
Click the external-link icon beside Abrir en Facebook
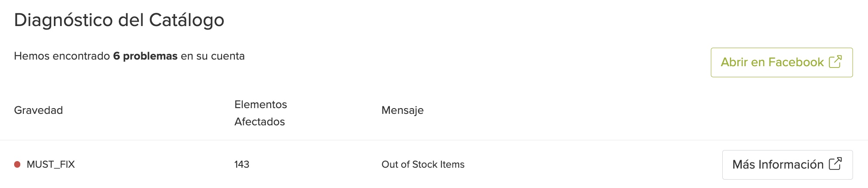pyautogui.click(x=835, y=62)
